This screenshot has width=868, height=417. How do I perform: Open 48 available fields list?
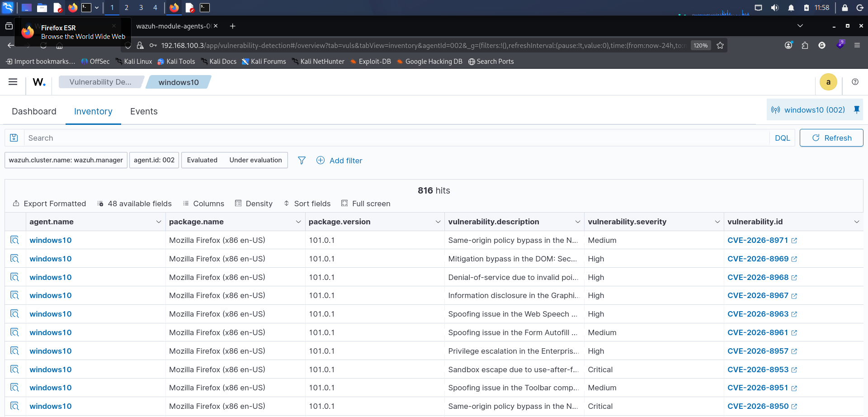[134, 204]
